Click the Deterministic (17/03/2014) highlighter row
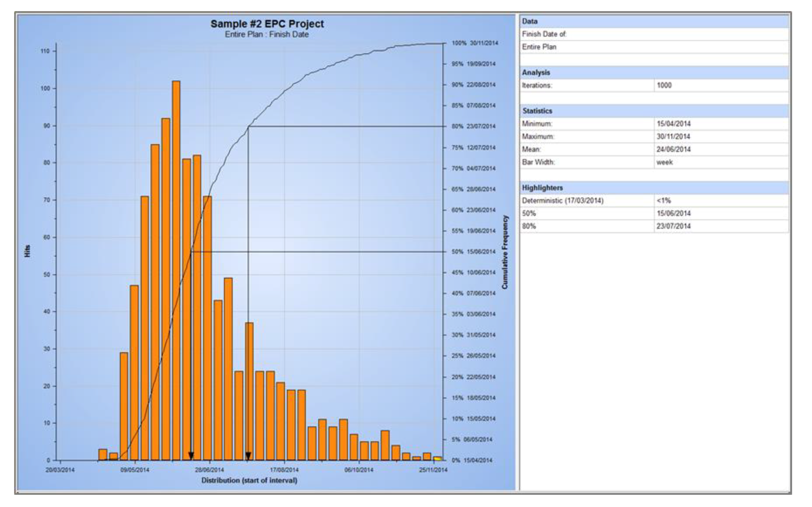 pos(563,201)
